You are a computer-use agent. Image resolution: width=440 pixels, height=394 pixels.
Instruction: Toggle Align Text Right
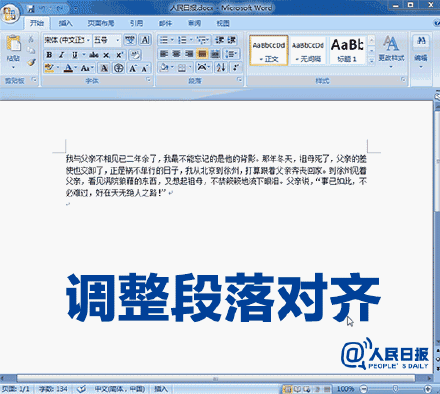pyautogui.click(x=189, y=54)
